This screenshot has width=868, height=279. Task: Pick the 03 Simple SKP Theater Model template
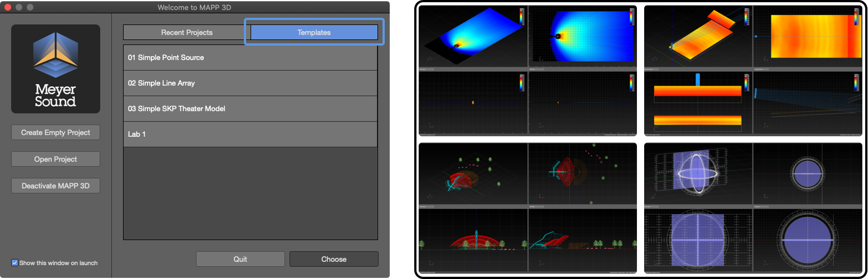coord(250,109)
